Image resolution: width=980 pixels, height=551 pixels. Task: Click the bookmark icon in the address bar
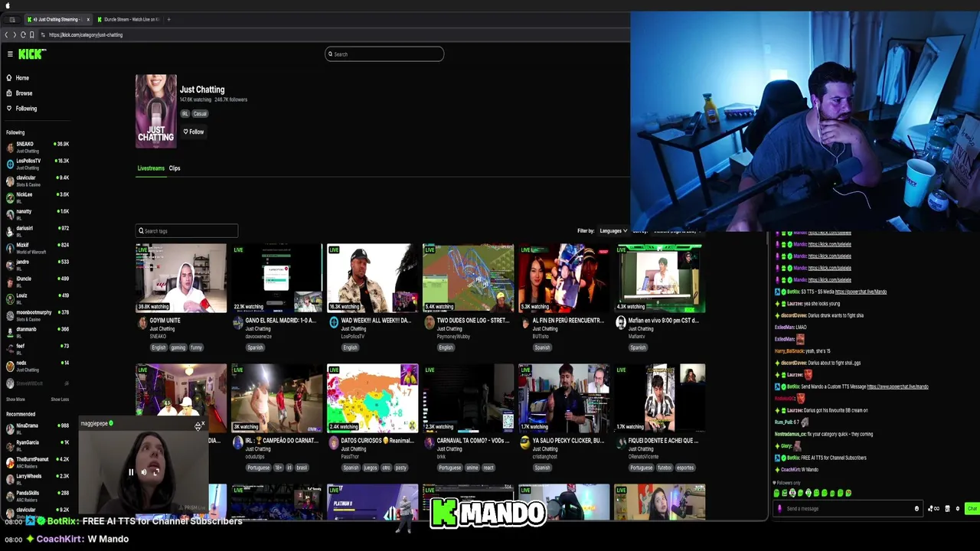click(31, 34)
